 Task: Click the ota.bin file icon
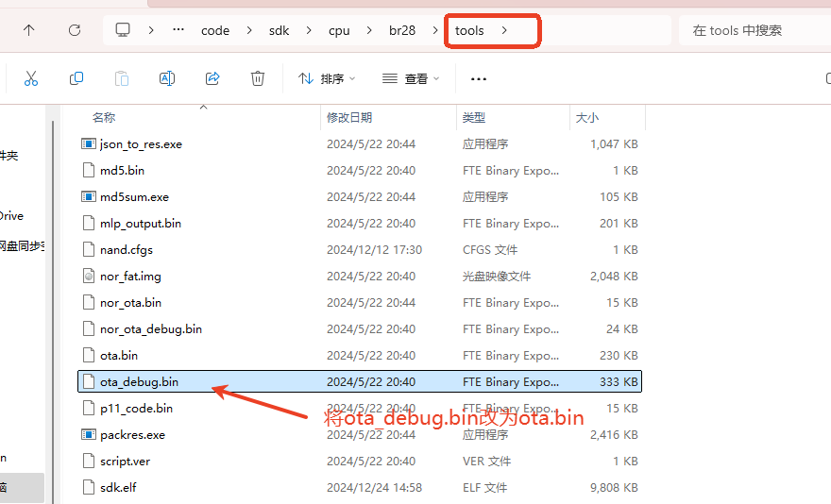89,355
